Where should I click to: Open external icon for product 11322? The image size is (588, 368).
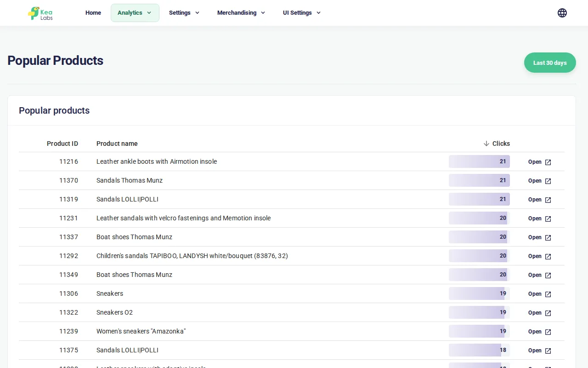(x=548, y=313)
